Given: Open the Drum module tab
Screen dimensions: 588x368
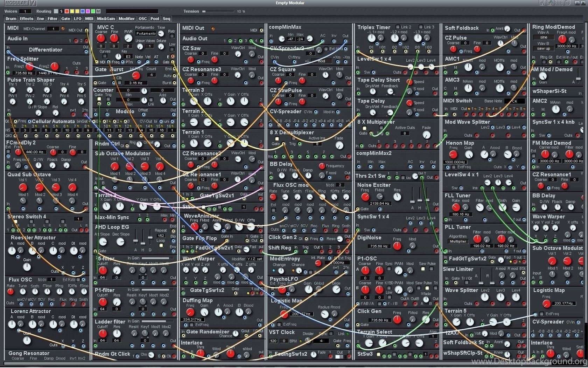Looking at the screenshot, I should (10, 19).
